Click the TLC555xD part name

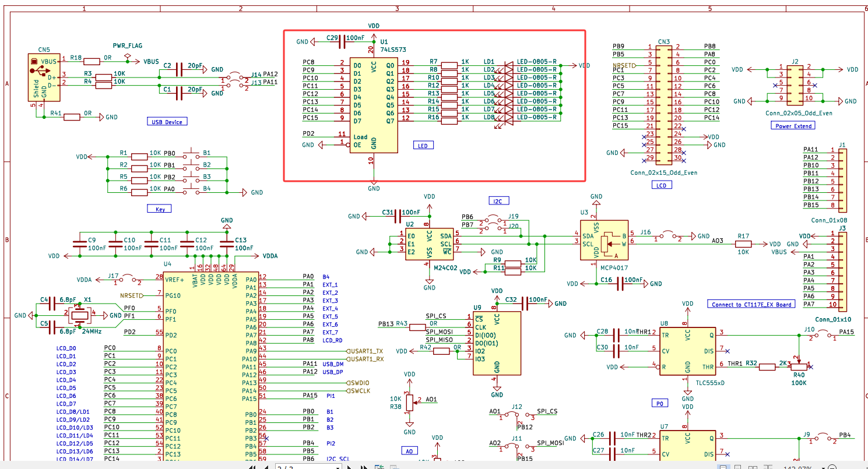point(710,383)
